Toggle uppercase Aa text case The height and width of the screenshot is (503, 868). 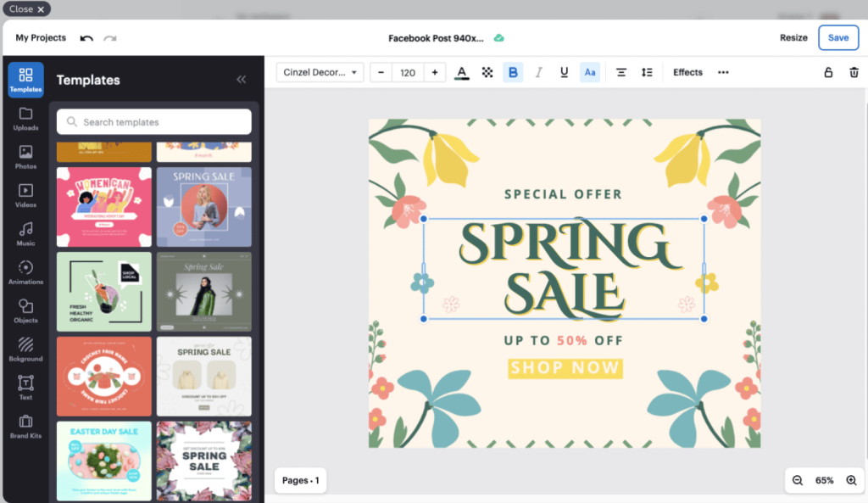(x=590, y=73)
